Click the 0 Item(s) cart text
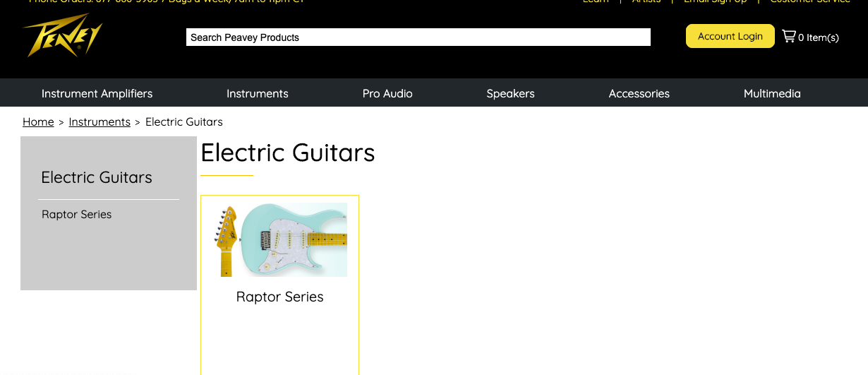 pyautogui.click(x=819, y=37)
